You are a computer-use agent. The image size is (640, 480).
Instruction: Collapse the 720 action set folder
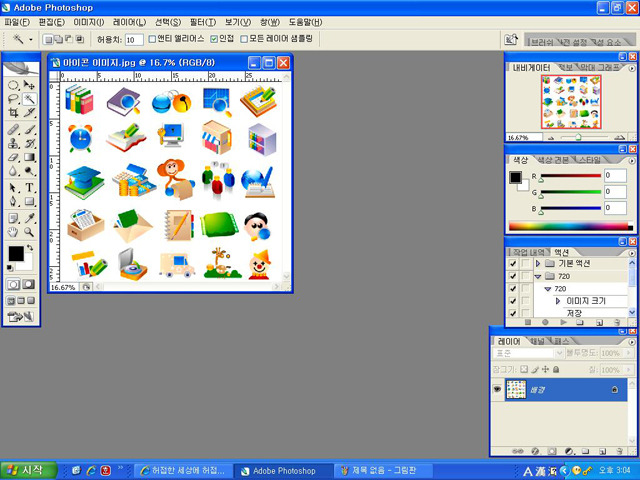[x=538, y=276]
